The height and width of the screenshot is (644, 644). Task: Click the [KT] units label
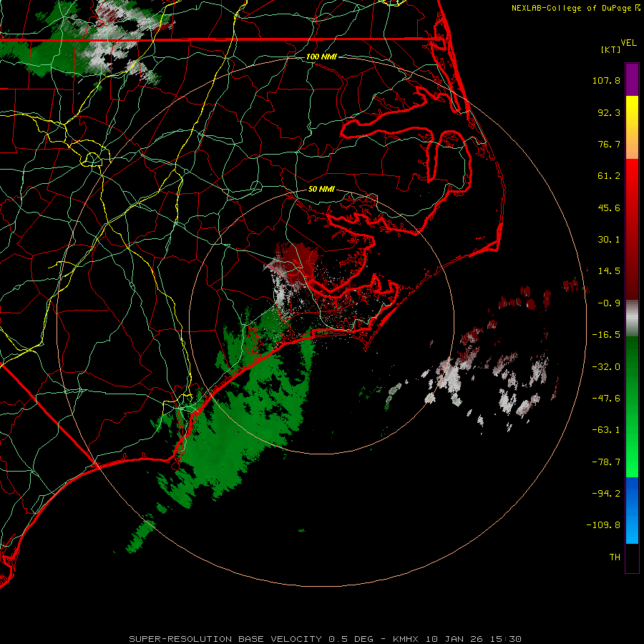tap(611, 49)
